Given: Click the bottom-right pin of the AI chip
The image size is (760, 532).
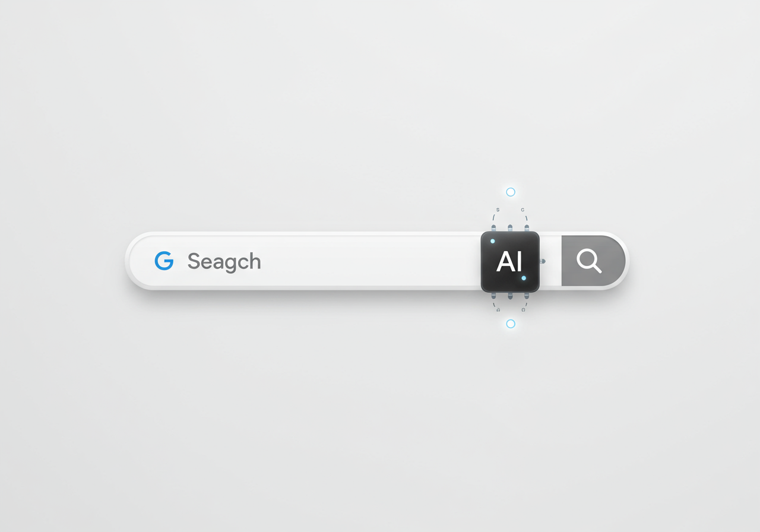Looking at the screenshot, I should pos(526,295).
